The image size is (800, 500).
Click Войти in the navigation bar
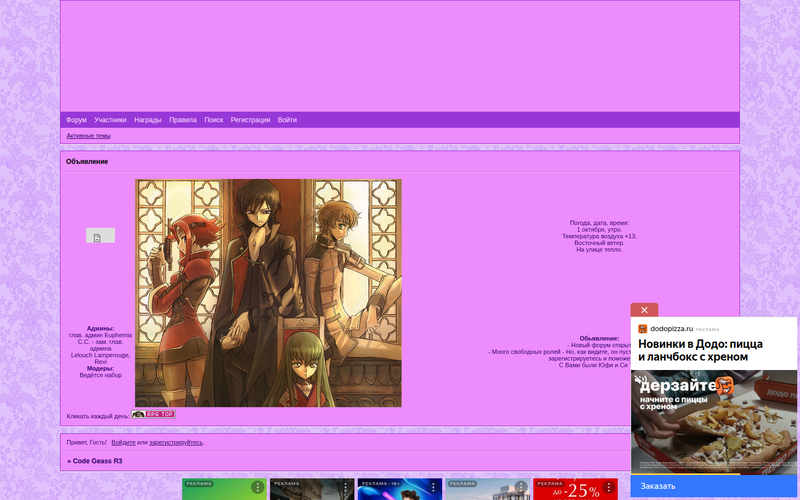[287, 120]
